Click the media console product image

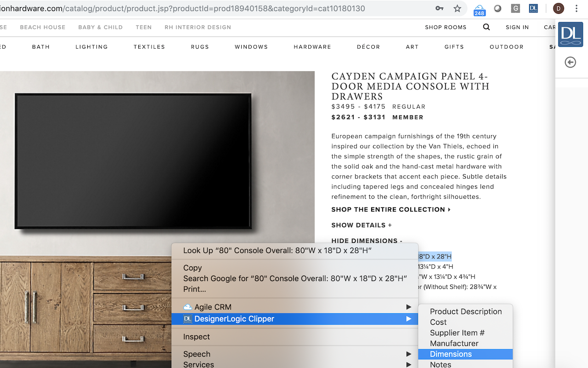[x=157, y=219]
